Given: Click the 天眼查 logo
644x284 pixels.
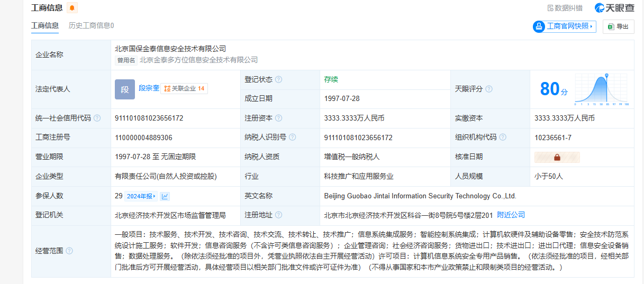Looking at the screenshot, I should [x=614, y=8].
